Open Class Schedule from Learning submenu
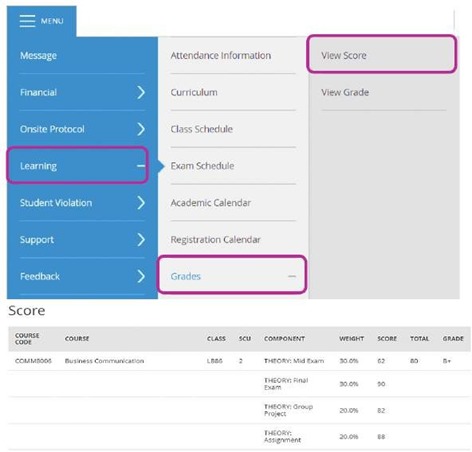Screen dimensions: 472x452 pyautogui.click(x=202, y=129)
